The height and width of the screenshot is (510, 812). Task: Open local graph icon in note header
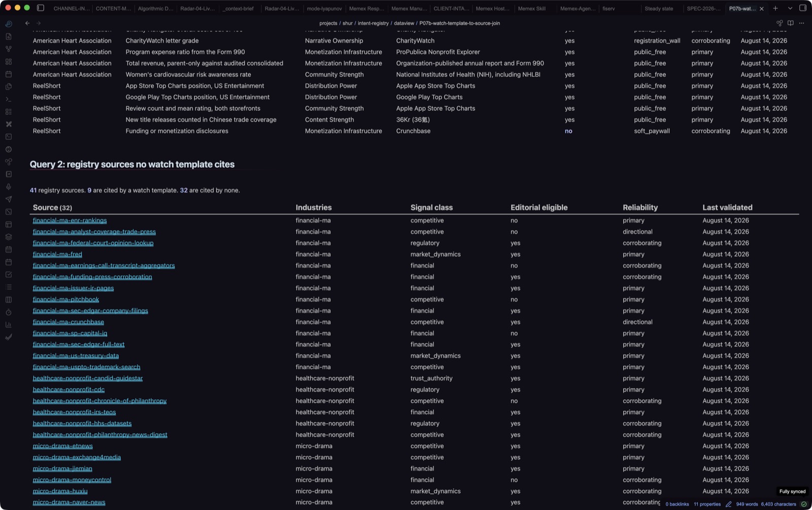coord(780,23)
